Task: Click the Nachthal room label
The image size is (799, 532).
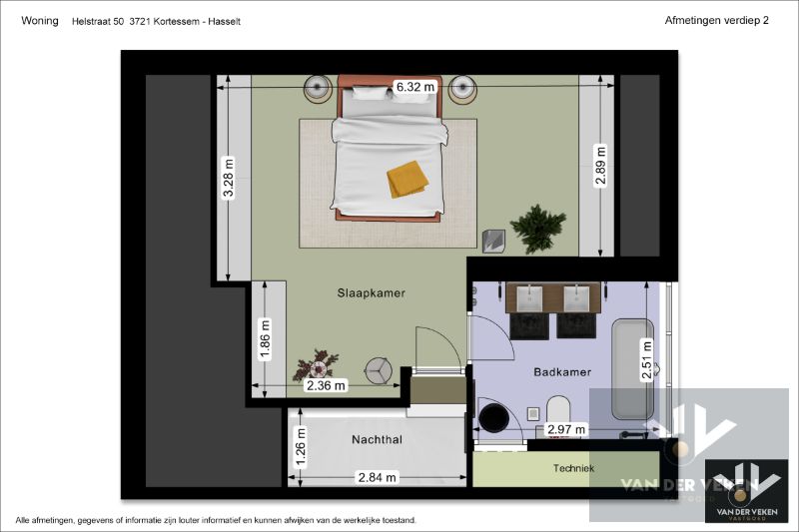Action: [376, 440]
